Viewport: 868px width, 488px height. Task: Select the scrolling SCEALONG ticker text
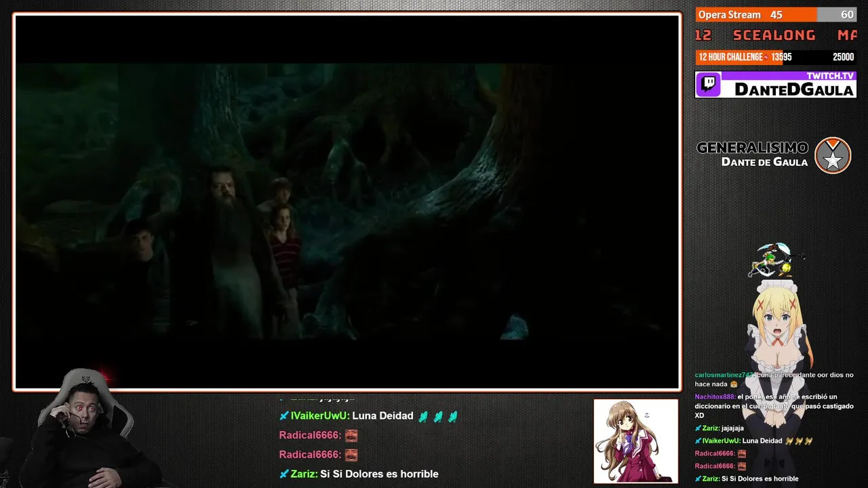pyautogui.click(x=775, y=35)
